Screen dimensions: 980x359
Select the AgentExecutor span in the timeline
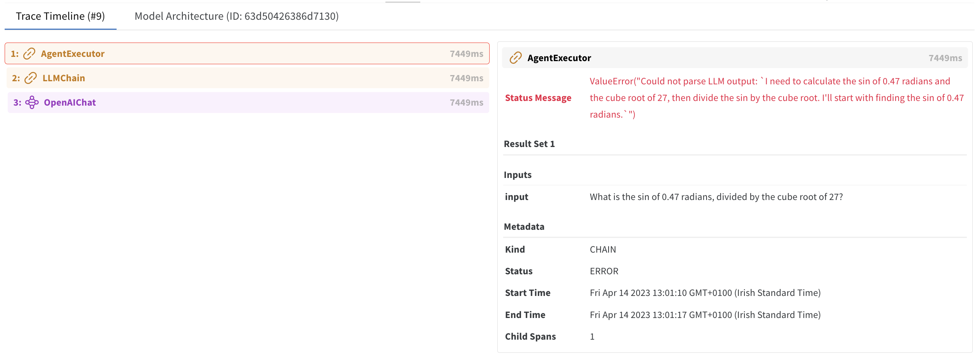(x=72, y=54)
